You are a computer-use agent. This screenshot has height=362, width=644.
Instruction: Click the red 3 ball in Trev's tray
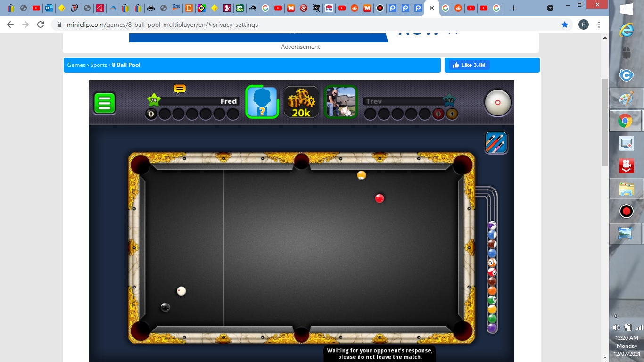click(438, 114)
